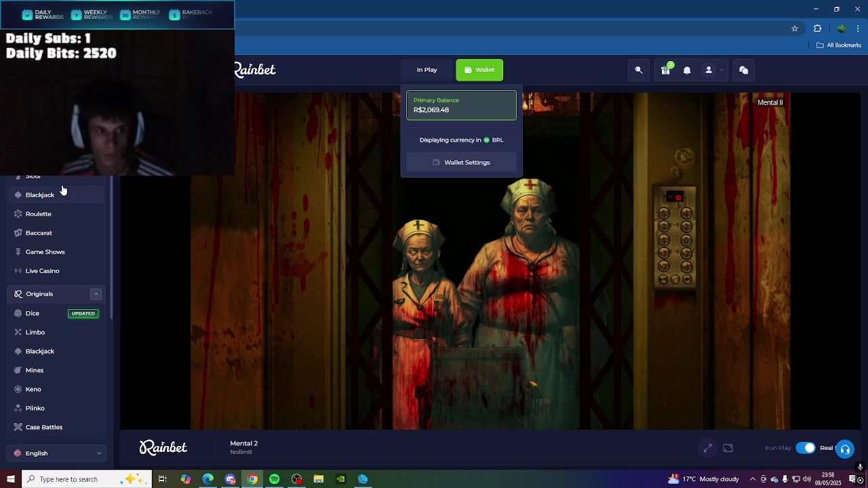The height and width of the screenshot is (488, 868).
Task: Click the Nolimit provider label
Action: click(x=241, y=452)
